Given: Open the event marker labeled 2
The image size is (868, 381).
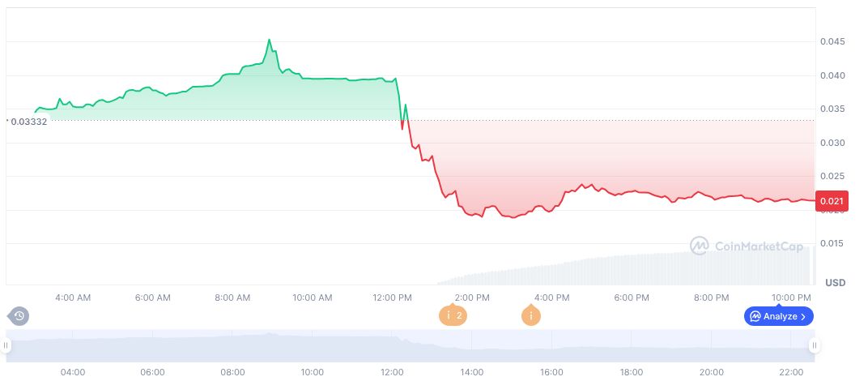Looking at the screenshot, I should point(453,315).
